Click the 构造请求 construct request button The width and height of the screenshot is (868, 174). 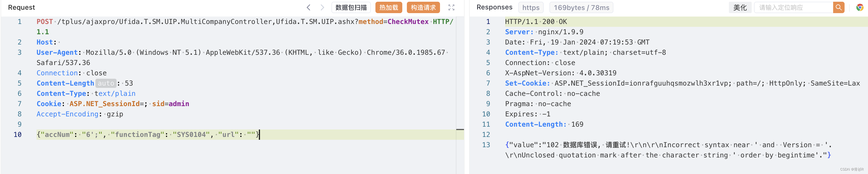click(423, 7)
